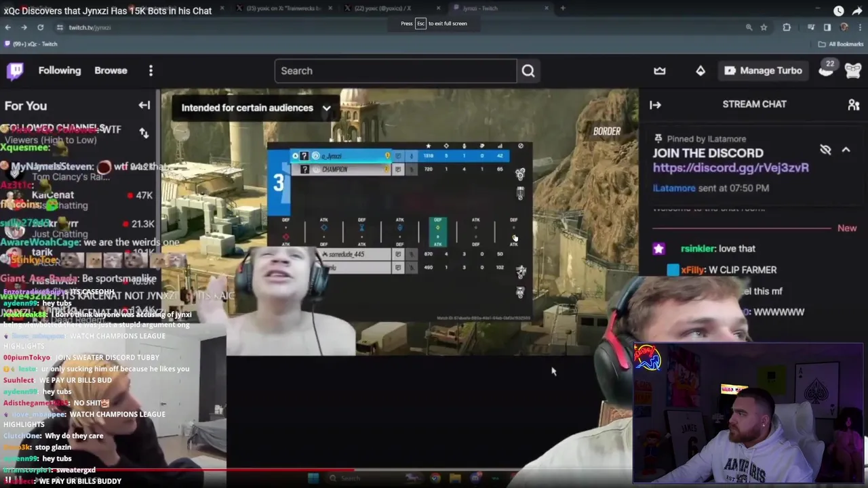Click ILatamore username in pinned message
This screenshot has width=868, height=488.
click(674, 188)
